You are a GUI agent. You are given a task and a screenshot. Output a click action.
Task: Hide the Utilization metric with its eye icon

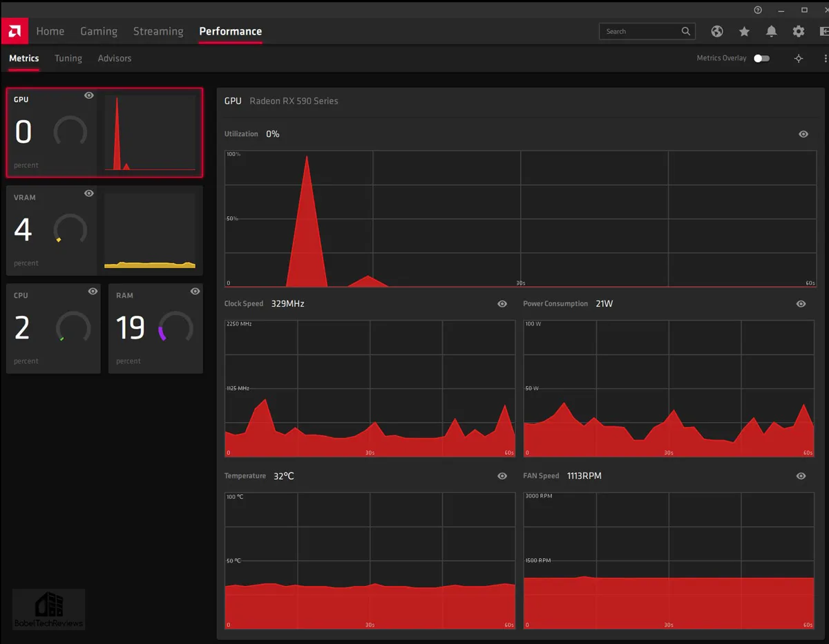click(x=803, y=134)
